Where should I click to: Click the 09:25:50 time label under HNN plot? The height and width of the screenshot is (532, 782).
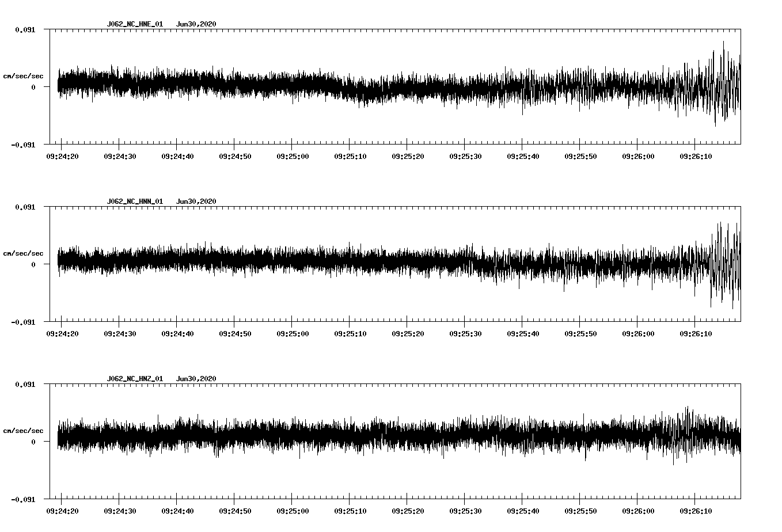(x=580, y=333)
